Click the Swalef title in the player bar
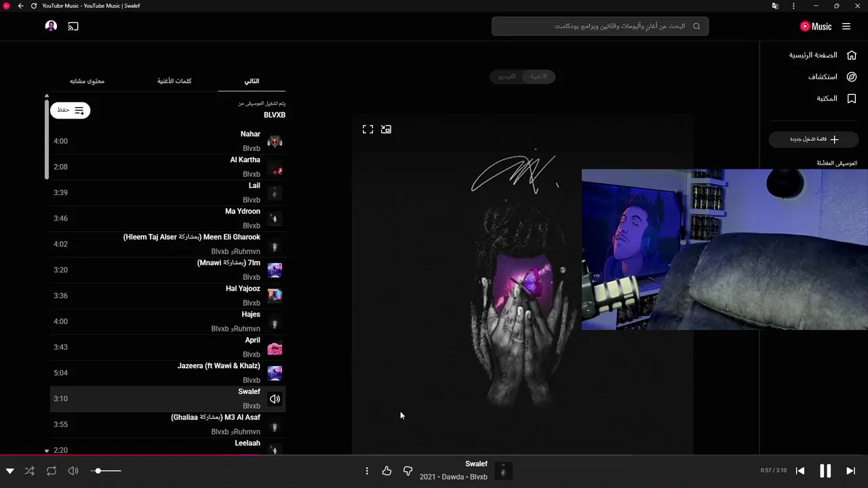The width and height of the screenshot is (868, 488). 476,464
